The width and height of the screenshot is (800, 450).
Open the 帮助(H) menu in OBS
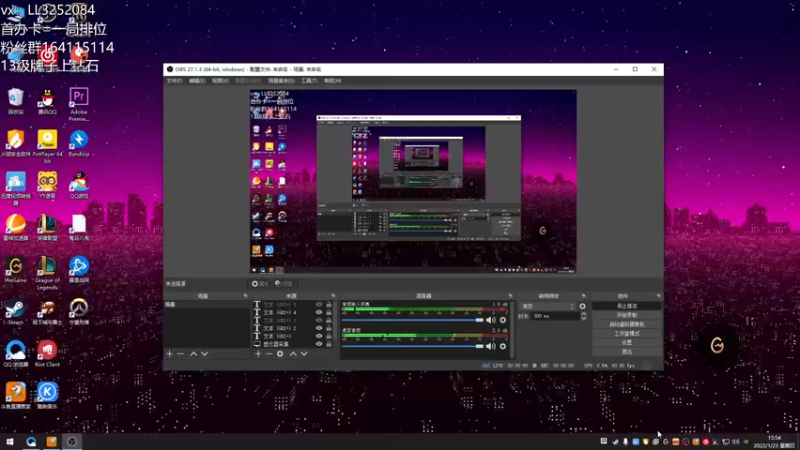[x=333, y=81]
